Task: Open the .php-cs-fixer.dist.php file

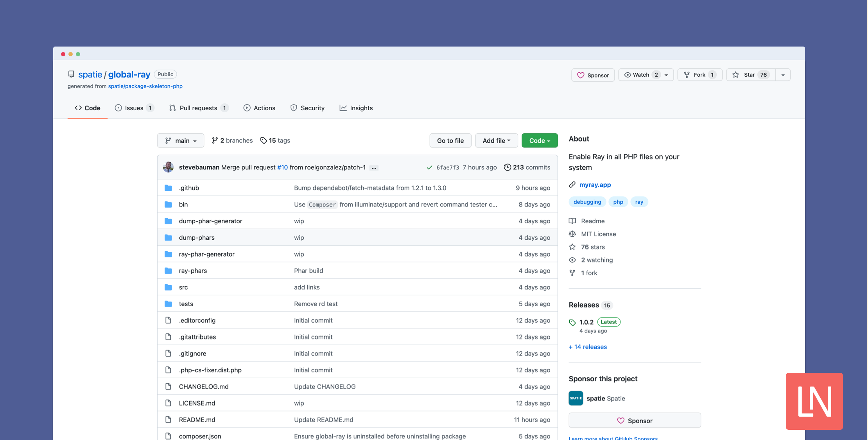Action: click(x=210, y=370)
